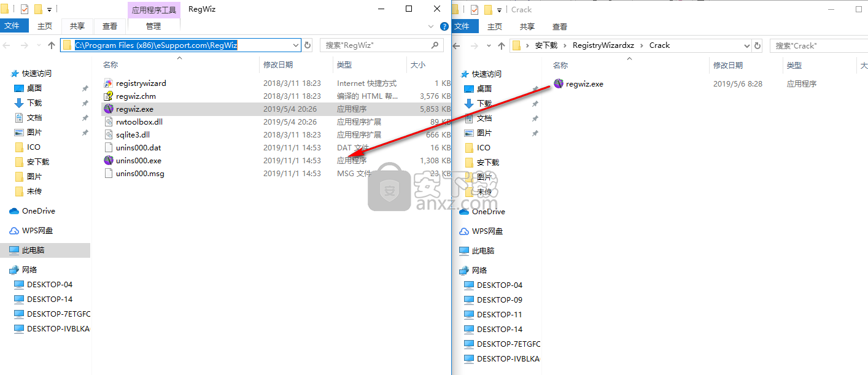Screen dimensions: 868x375
Task: Expand address history dropdown in Crack window
Action: [x=746, y=45]
